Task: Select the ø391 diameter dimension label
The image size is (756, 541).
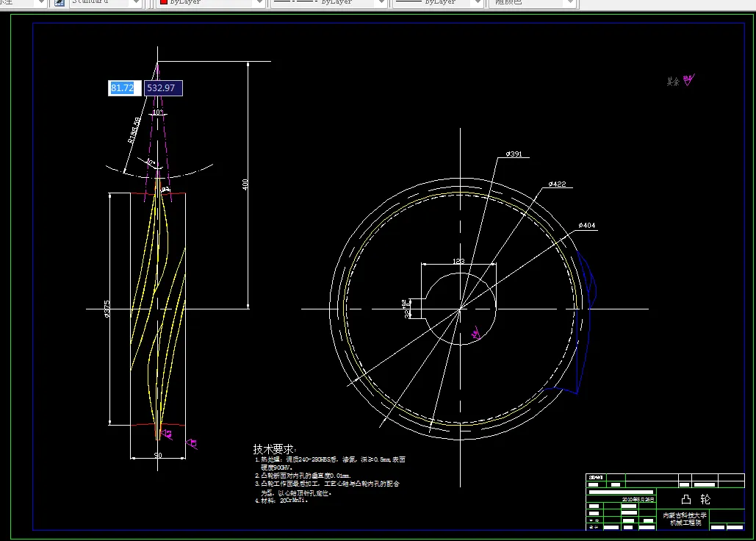Action: pos(514,154)
